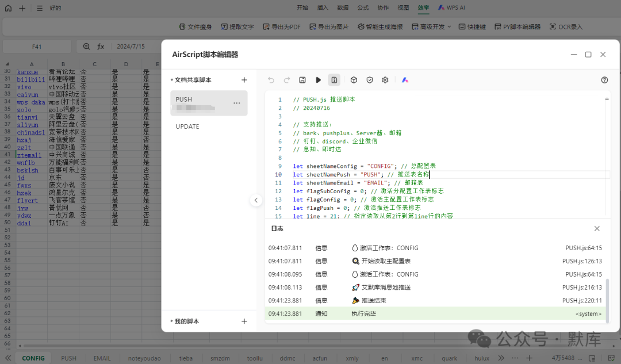This screenshot has height=364, width=621.
Task: Add a new sheet with plus icon
Action: pyautogui.click(x=529, y=358)
